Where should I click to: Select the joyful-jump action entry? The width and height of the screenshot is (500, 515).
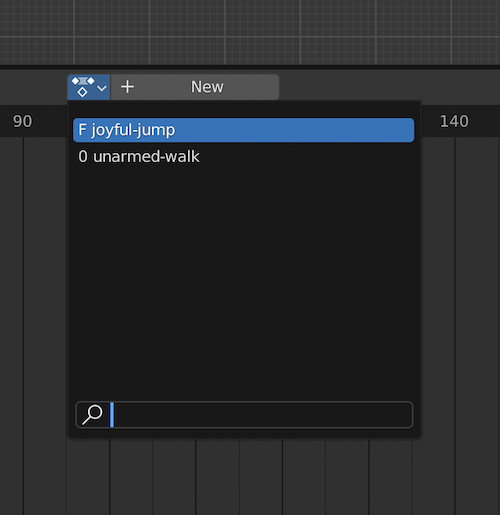point(243,130)
